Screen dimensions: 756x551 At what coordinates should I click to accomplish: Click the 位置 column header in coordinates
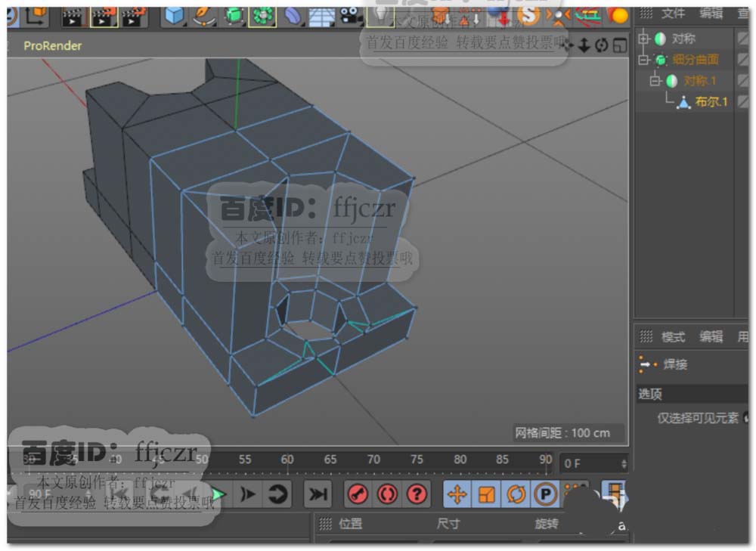click(x=351, y=524)
